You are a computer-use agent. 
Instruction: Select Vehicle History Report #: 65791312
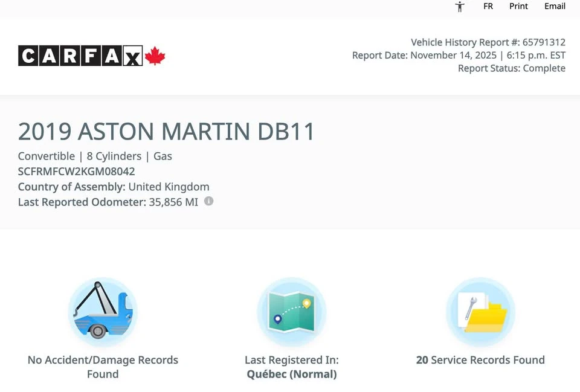(x=488, y=42)
